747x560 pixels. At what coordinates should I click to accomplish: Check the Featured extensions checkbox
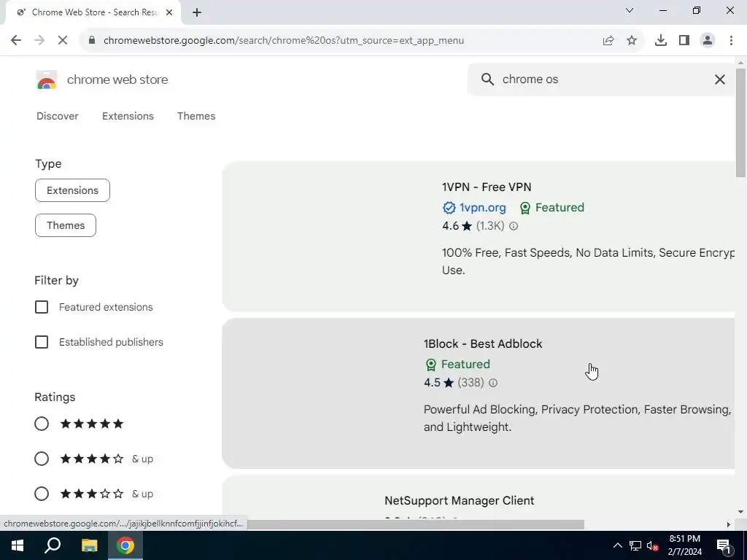coord(42,307)
